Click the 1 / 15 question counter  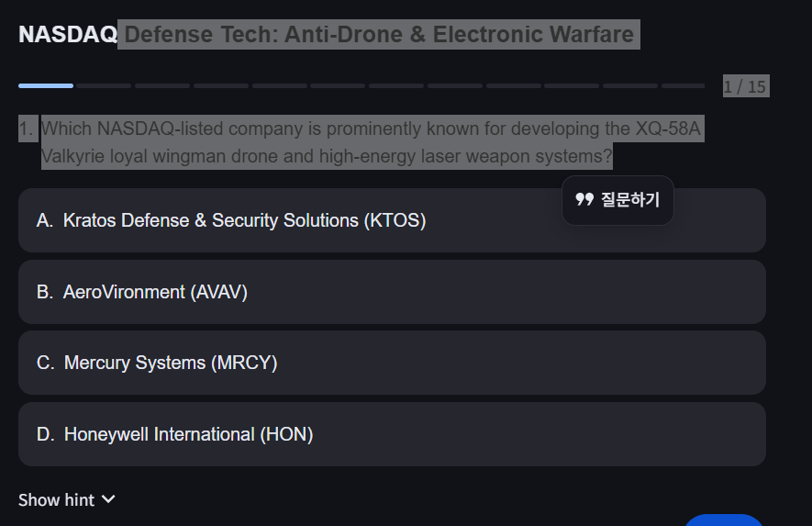pos(744,87)
